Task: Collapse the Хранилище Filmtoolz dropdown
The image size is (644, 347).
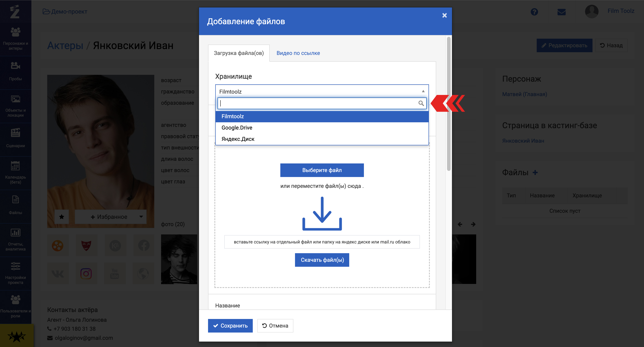Action: tap(322, 91)
